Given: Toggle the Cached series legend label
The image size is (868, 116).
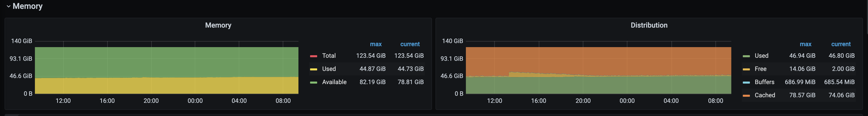Looking at the screenshot, I should coord(765,95).
